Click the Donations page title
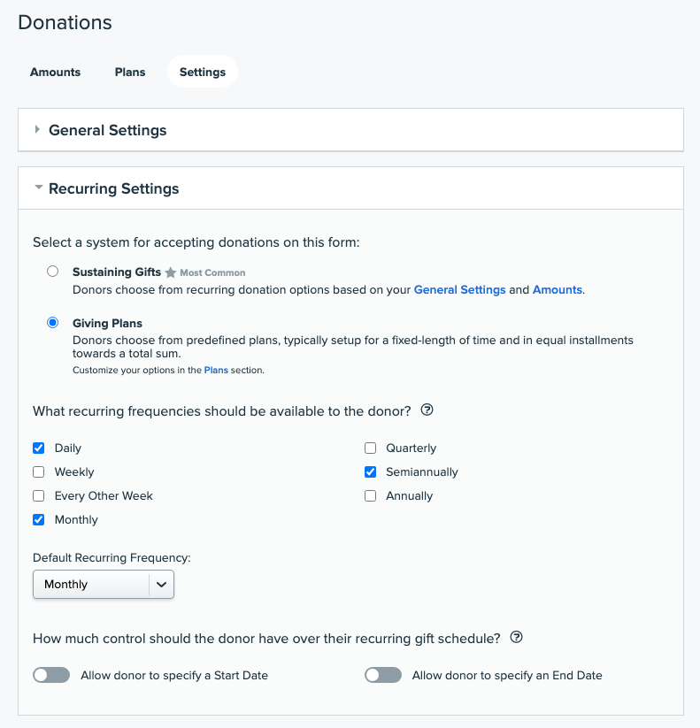Image resolution: width=700 pixels, height=728 pixels. pyautogui.click(x=65, y=22)
